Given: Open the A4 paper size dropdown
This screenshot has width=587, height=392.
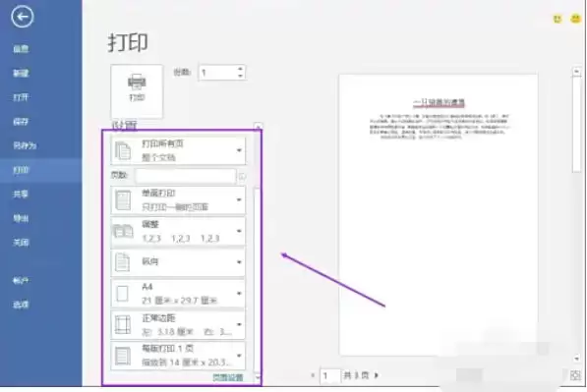Looking at the screenshot, I should [x=178, y=294].
